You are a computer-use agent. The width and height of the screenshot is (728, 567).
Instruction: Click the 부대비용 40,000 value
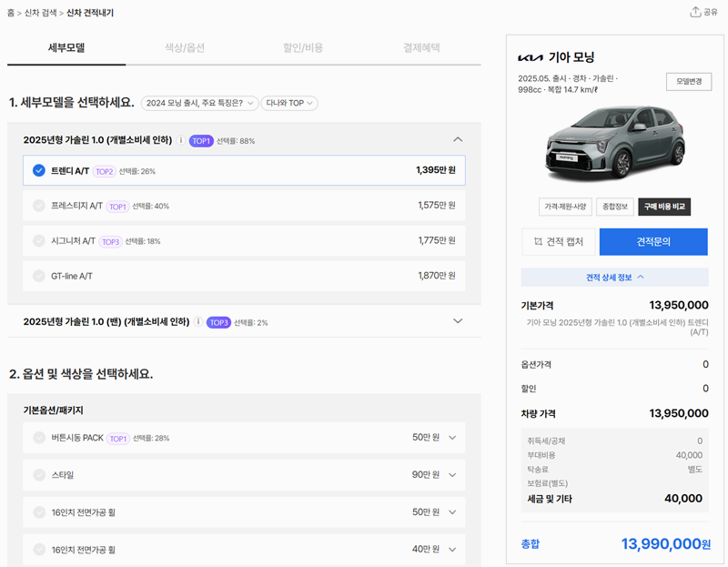pos(690,455)
